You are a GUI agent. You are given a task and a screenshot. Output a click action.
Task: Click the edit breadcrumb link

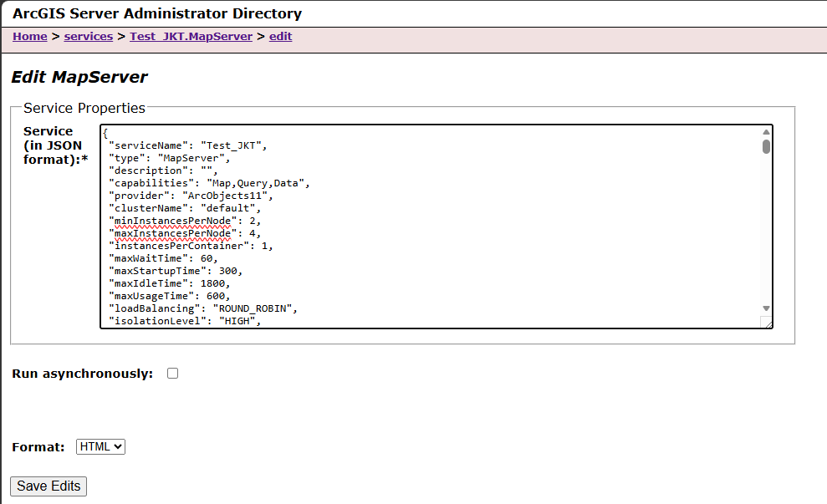[281, 37]
